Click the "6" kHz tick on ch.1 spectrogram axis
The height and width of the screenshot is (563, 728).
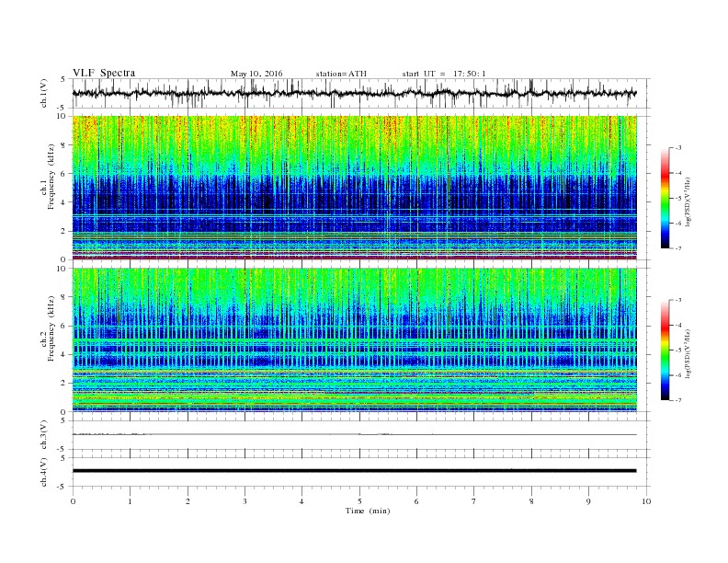63,174
